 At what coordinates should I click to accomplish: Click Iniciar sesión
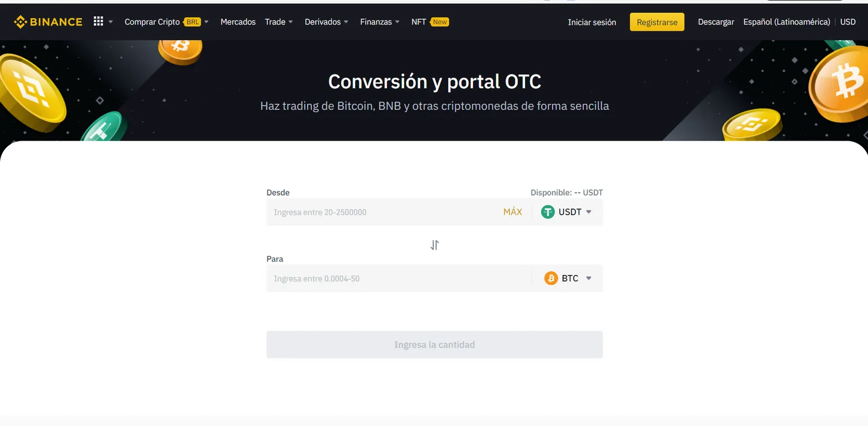tap(592, 22)
